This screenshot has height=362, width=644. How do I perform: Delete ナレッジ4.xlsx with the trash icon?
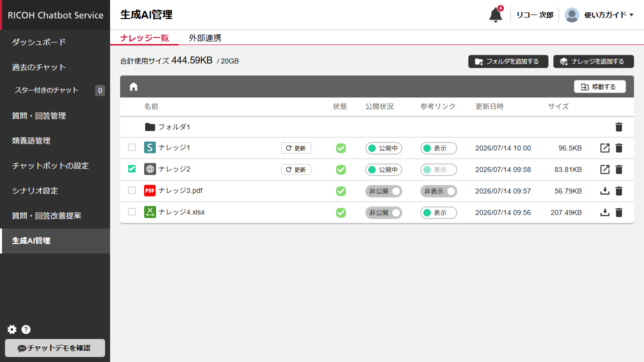coord(619,212)
